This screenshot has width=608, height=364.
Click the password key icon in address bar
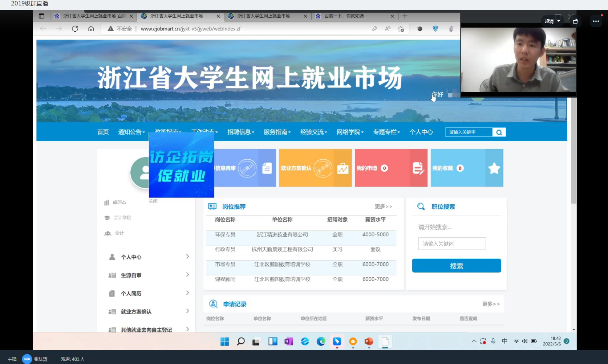click(374, 29)
